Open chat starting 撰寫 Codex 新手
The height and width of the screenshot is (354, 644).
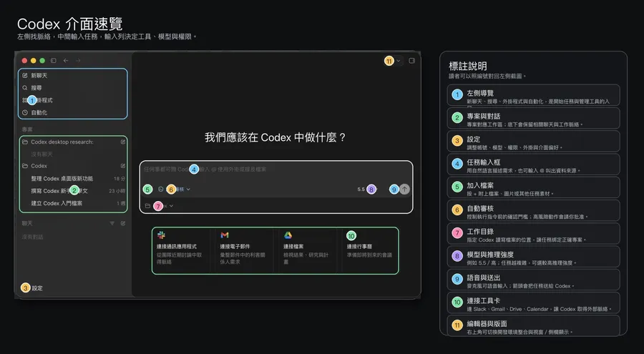59,191
